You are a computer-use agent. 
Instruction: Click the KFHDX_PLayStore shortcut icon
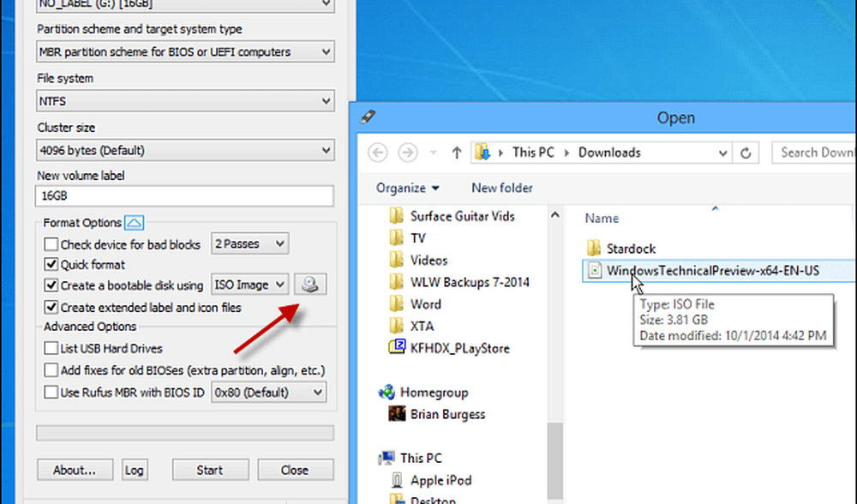point(397,346)
